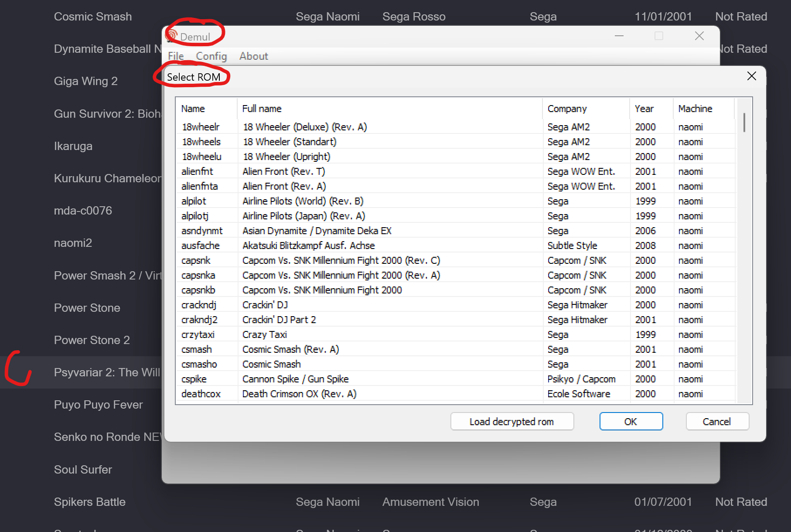Click the ROM list vertical scrollbar thumb
Image resolution: width=791 pixels, height=532 pixels.
pos(744,122)
